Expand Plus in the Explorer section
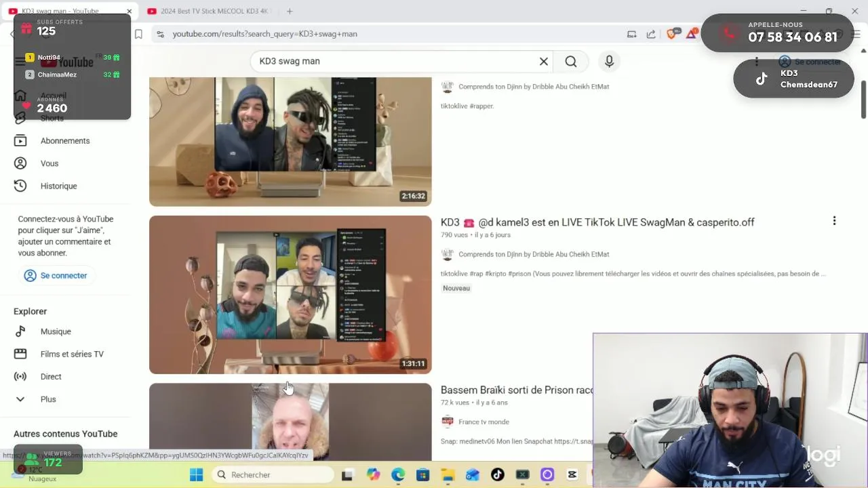The width and height of the screenshot is (868, 488). pos(48,399)
